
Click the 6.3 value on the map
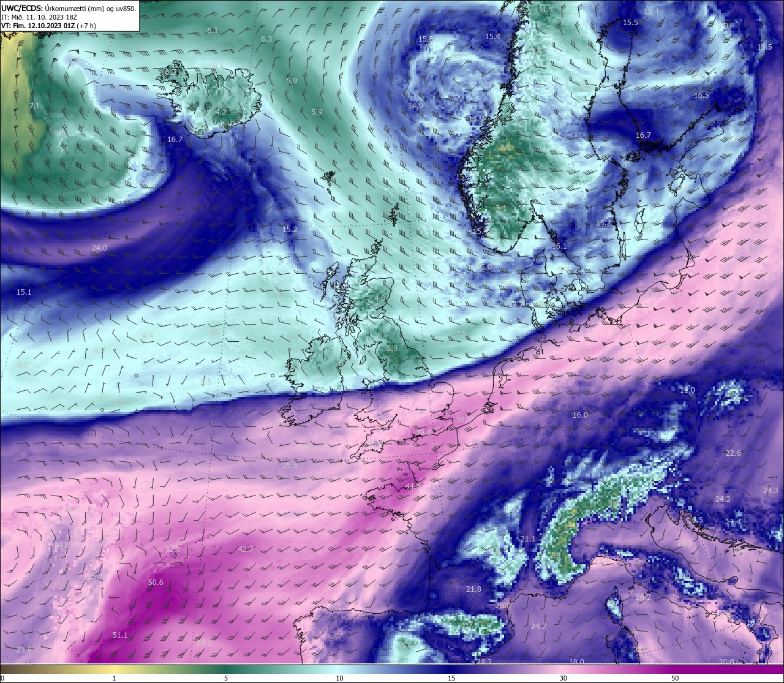[266, 39]
